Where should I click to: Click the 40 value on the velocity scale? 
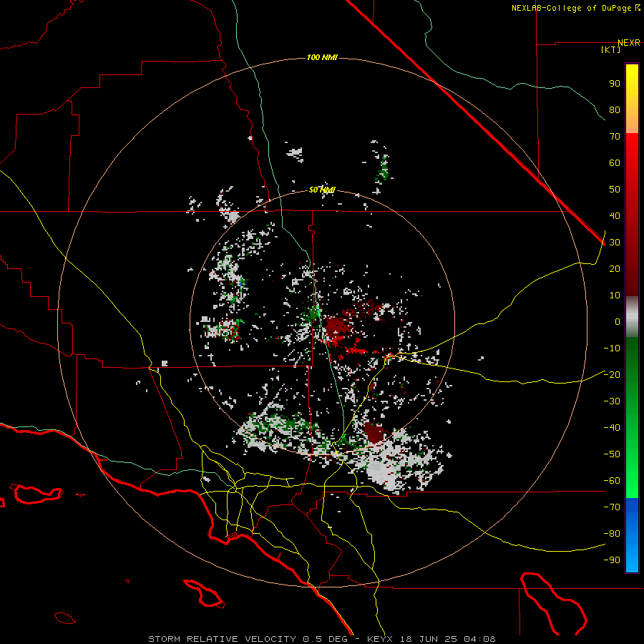615,216
